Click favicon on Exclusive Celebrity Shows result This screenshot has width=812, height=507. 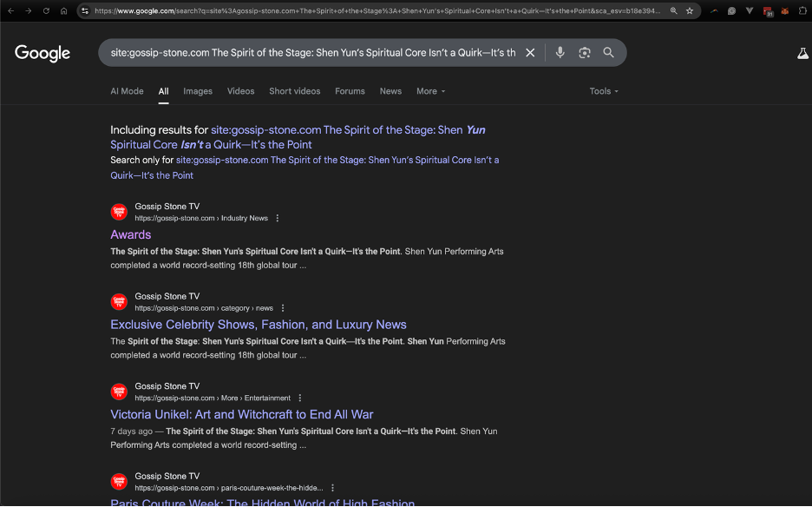(119, 302)
